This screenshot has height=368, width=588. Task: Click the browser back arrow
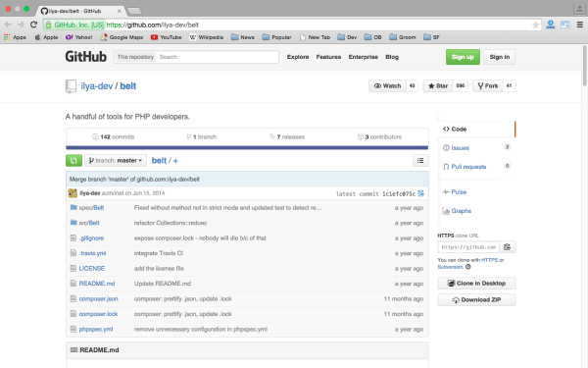pyautogui.click(x=8, y=25)
